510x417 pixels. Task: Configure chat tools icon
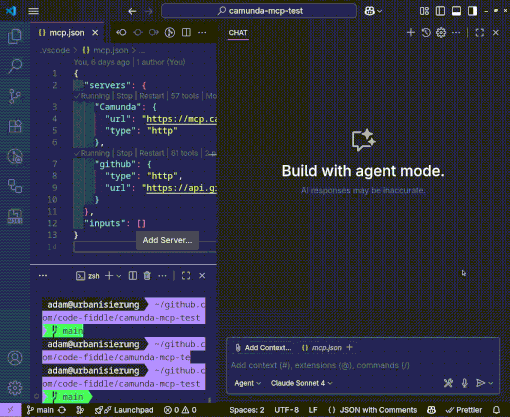point(448,383)
